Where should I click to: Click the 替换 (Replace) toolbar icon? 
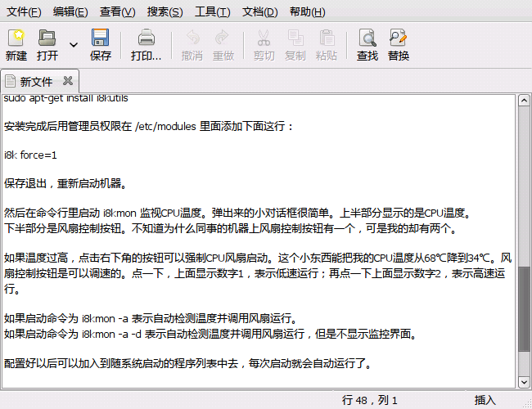[x=398, y=38]
